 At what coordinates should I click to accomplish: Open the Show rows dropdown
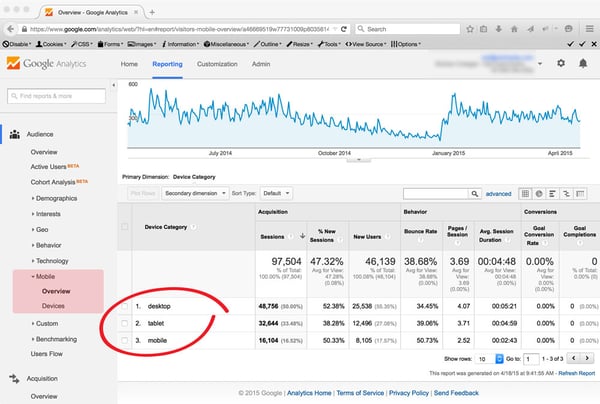tap(489, 359)
